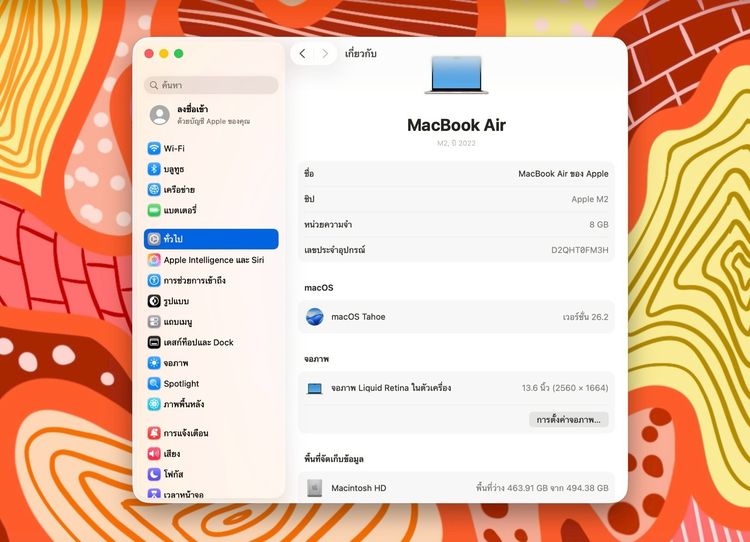This screenshot has width=750, height=542.
Task: Open Sound (เสียง) speaker icon
Action: coord(154,454)
